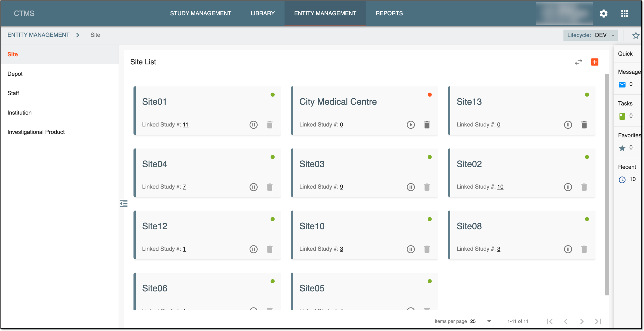The width and height of the screenshot is (644, 331).
Task: Open Site02 linked study count 10
Action: click(500, 187)
